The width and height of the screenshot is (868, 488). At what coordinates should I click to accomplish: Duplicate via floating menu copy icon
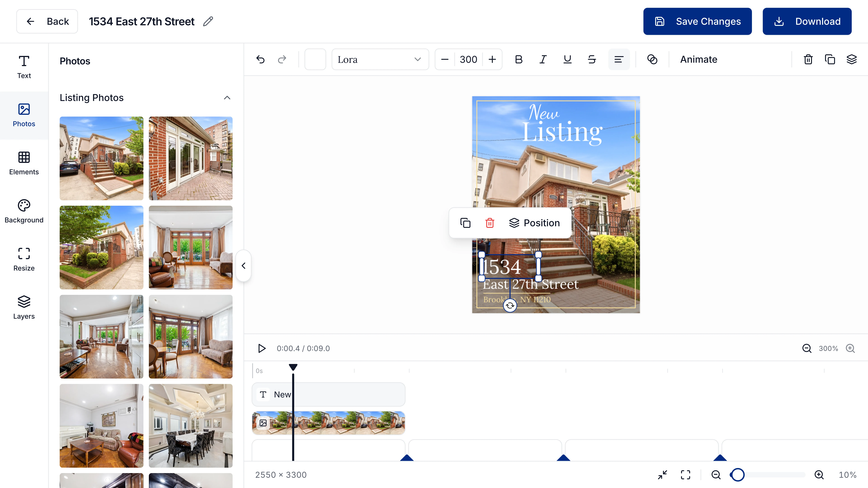[x=465, y=223]
